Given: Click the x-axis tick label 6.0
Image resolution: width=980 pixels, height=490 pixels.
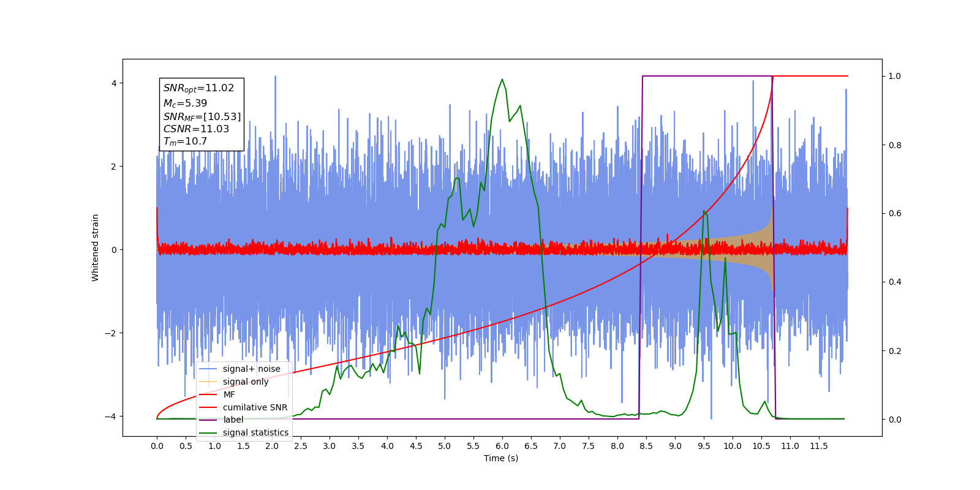Looking at the screenshot, I should pyautogui.click(x=502, y=446).
